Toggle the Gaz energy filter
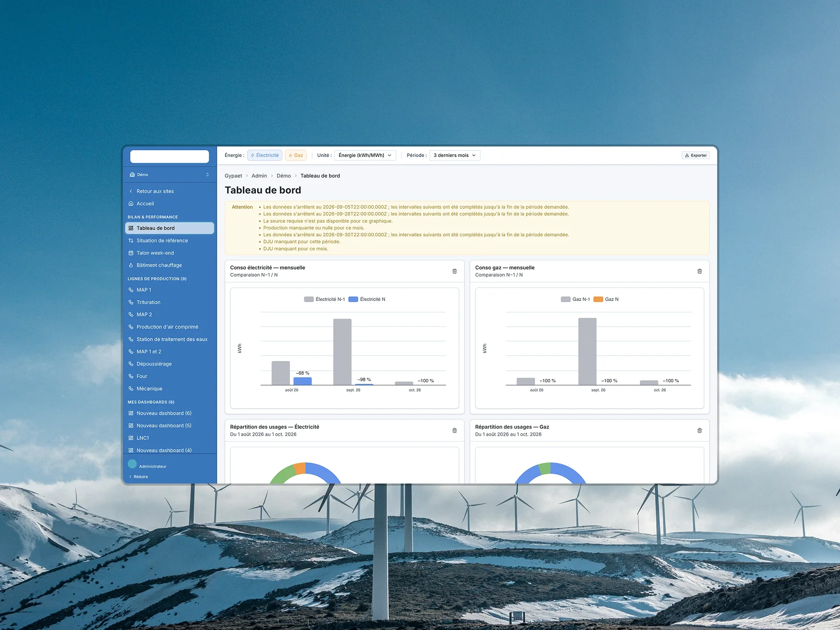This screenshot has width=840, height=630. tap(296, 155)
